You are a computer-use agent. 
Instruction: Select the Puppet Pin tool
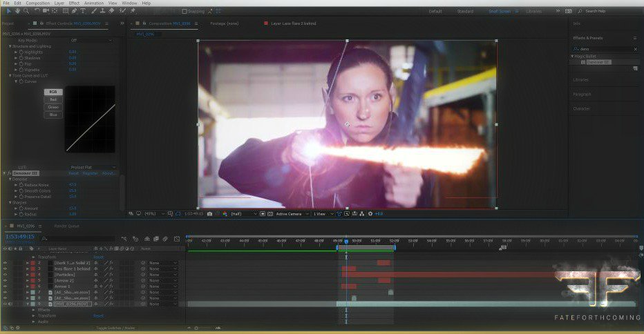[133, 11]
